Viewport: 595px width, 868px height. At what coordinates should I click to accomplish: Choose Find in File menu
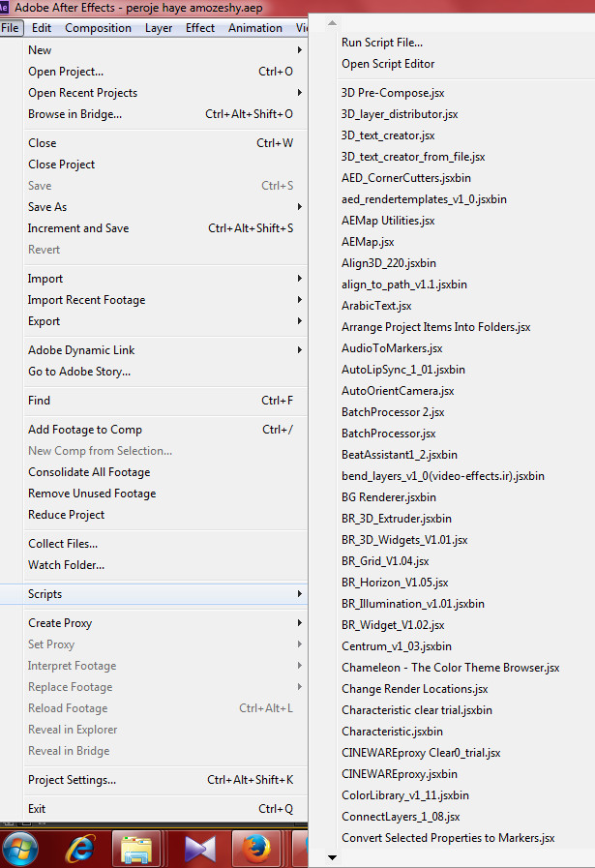(x=164, y=401)
